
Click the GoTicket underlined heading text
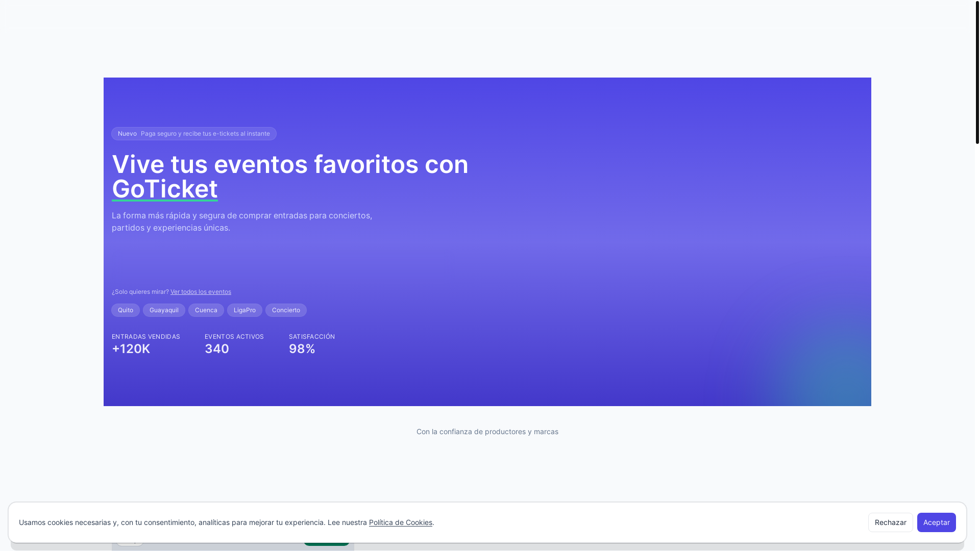coord(165,189)
